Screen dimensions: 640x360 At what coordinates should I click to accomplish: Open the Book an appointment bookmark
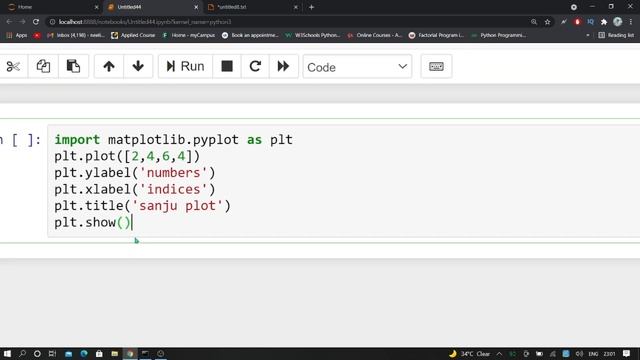click(250, 36)
